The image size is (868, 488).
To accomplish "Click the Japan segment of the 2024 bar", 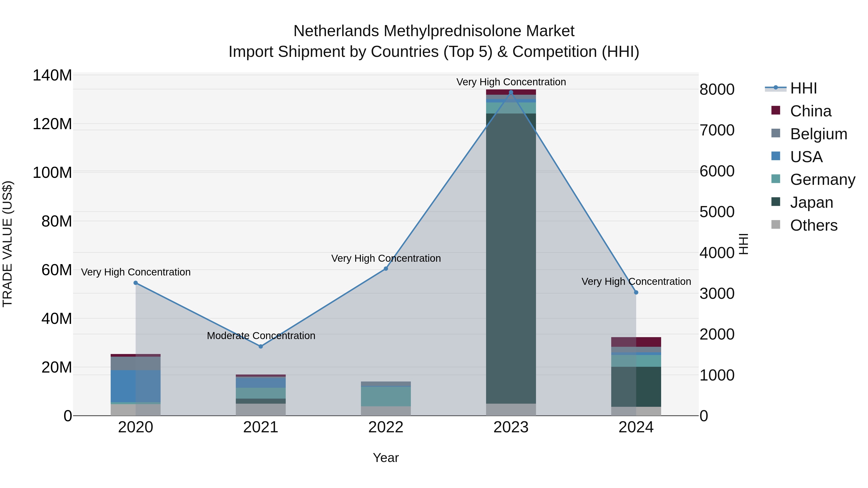I will point(636,387).
